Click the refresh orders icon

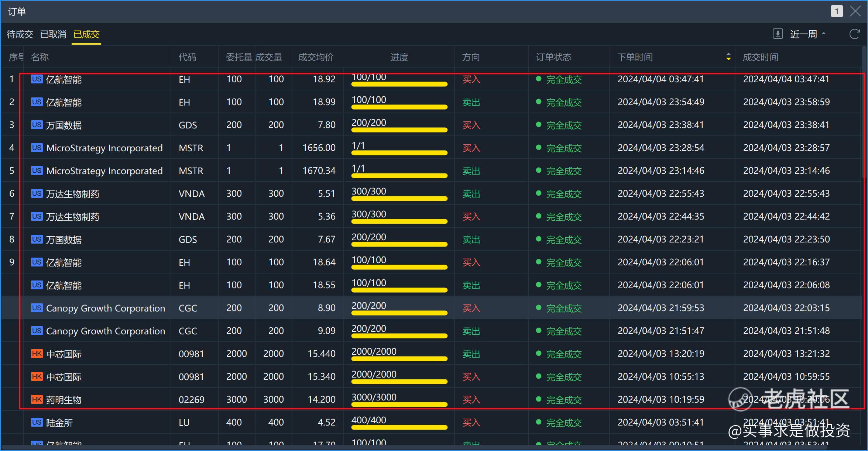tap(854, 34)
